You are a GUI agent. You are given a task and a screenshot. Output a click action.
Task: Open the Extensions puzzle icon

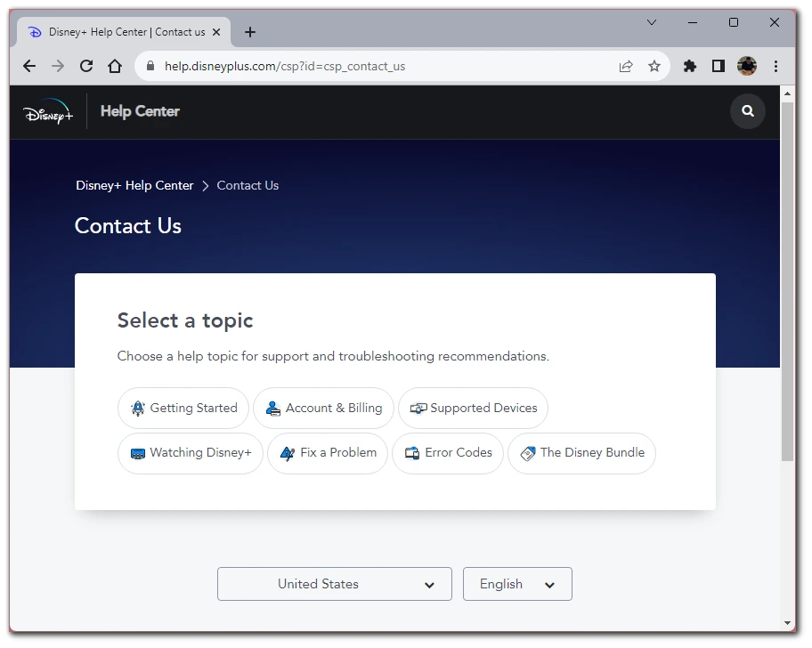pos(690,66)
